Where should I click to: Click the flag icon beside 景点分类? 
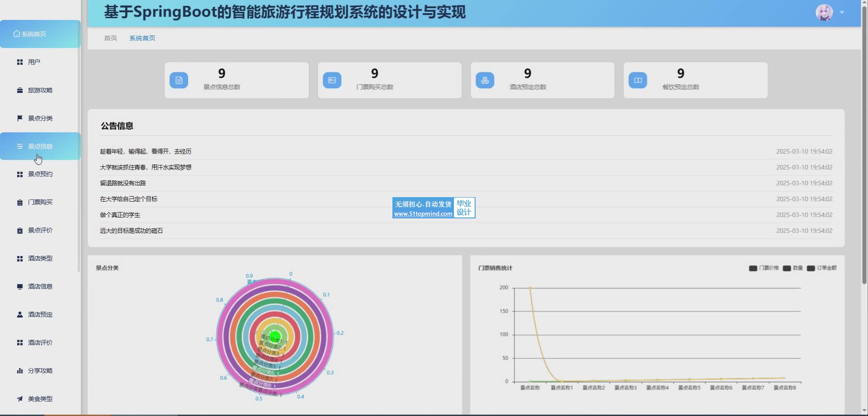(19, 118)
